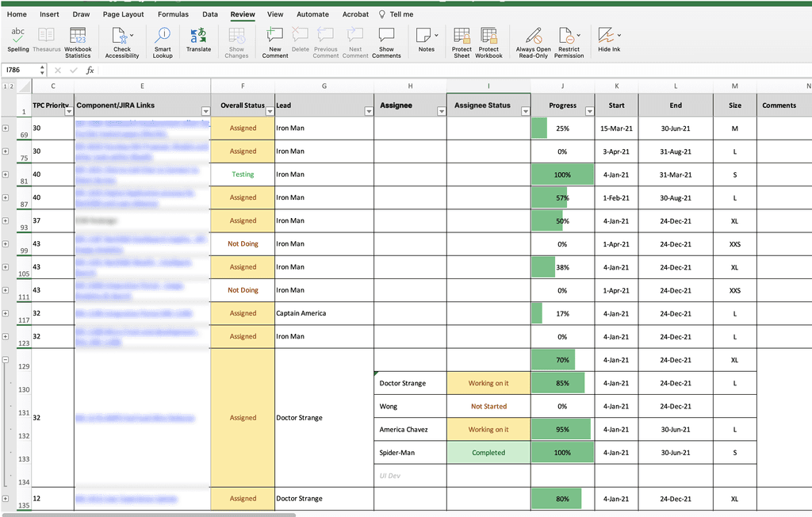The image size is (812, 517).
Task: Select outline level 2 button
Action: (x=12, y=86)
